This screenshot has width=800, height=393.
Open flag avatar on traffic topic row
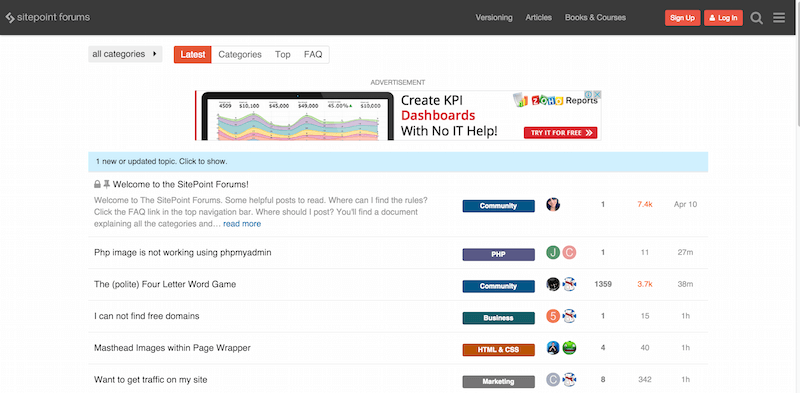tap(569, 380)
